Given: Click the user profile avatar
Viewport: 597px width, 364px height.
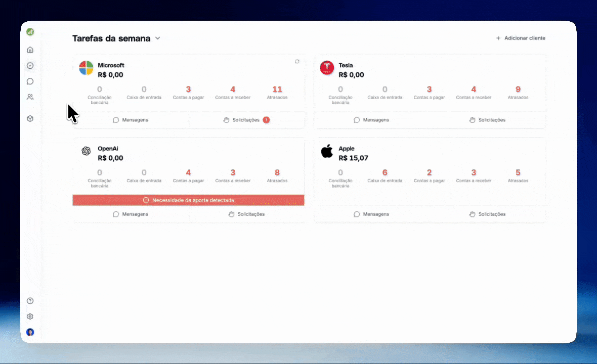Looking at the screenshot, I should point(30,332).
